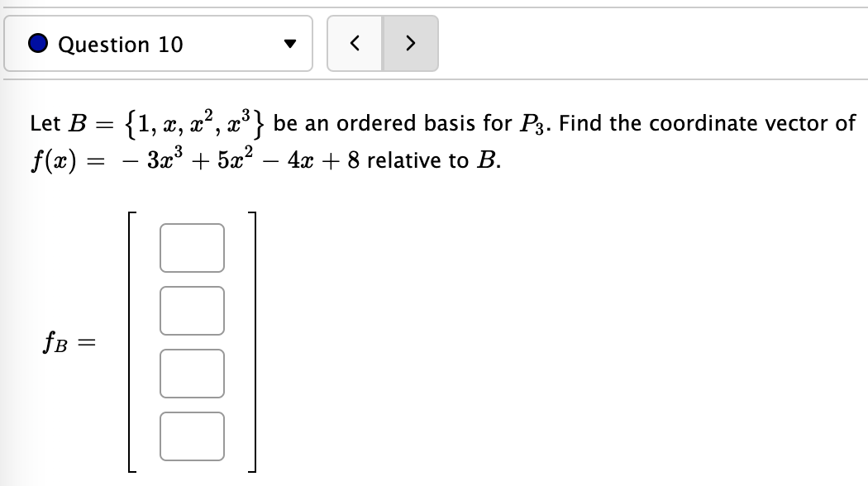This screenshot has height=486, width=868.
Task: Click the right angle bracket navigation icon
Action: click(x=411, y=44)
